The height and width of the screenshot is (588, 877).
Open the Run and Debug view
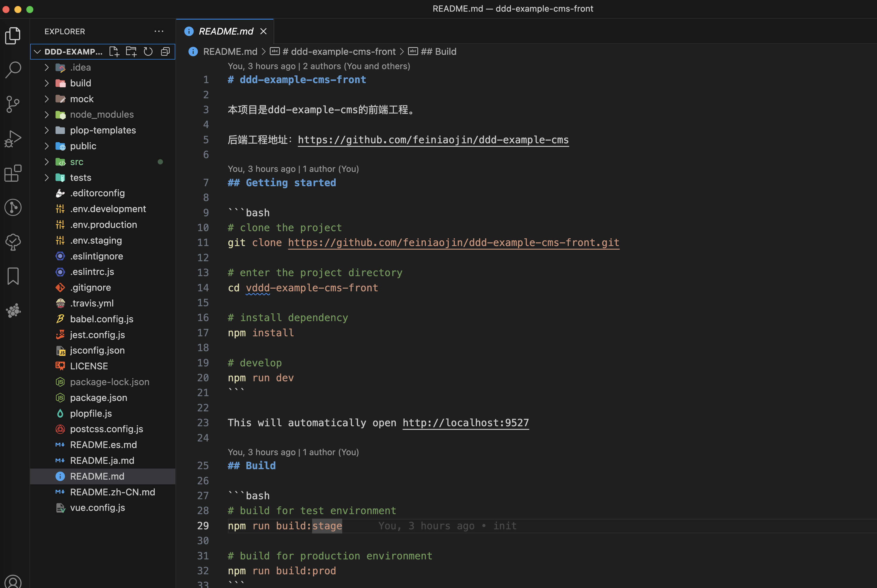pos(13,139)
